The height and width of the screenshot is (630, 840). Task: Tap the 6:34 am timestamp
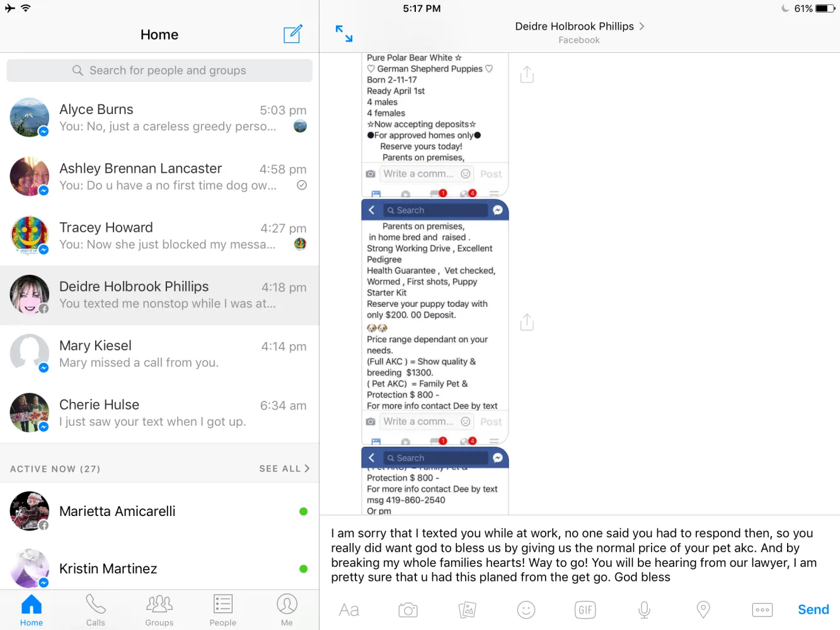coord(284,406)
